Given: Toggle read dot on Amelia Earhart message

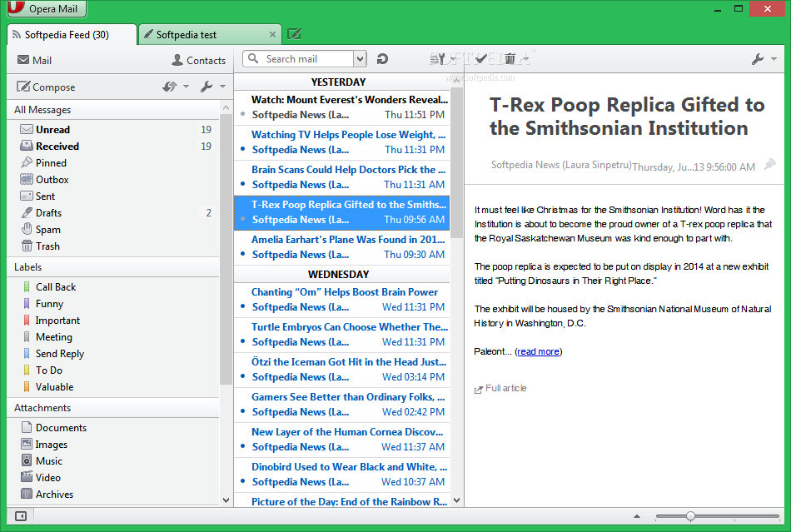Looking at the screenshot, I should [242, 254].
